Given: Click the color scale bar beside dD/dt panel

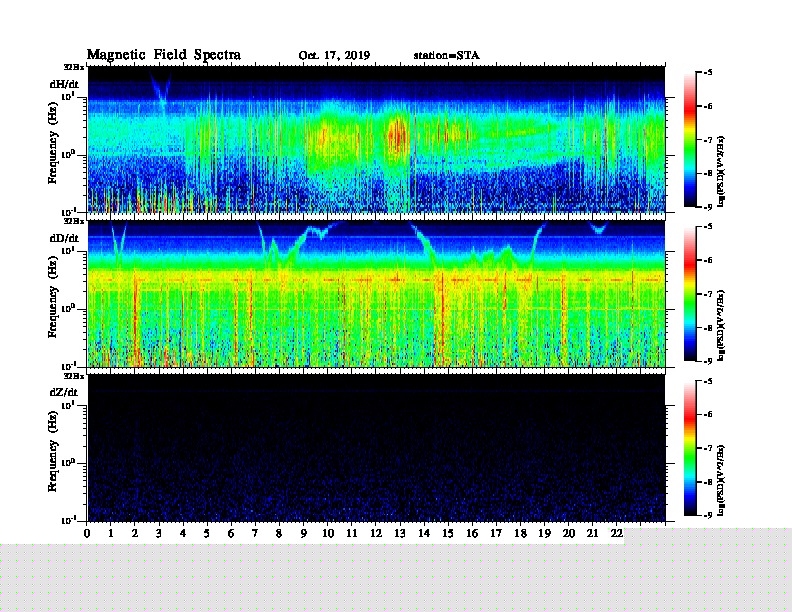Looking at the screenshot, I should (x=690, y=293).
